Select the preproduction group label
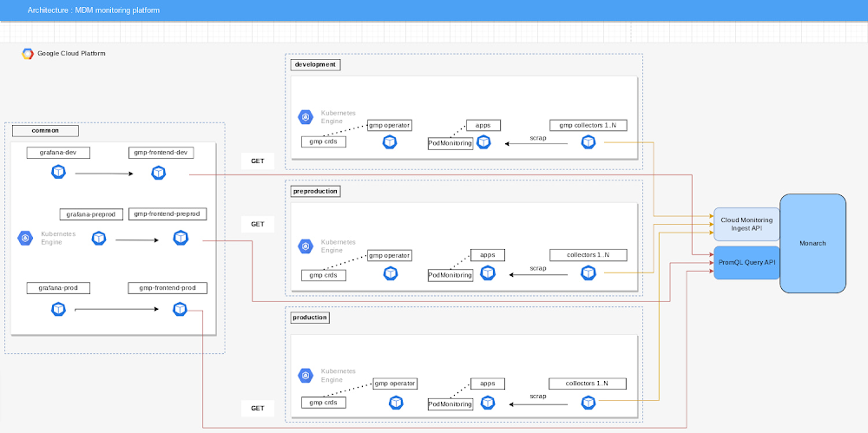Viewport: 868px width, 433px height. 316,191
